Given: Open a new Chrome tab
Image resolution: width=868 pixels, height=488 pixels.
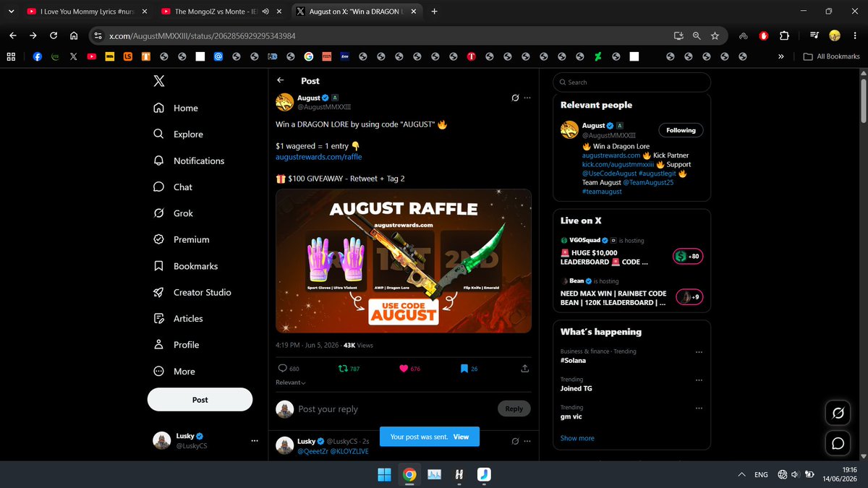Looking at the screenshot, I should [434, 12].
